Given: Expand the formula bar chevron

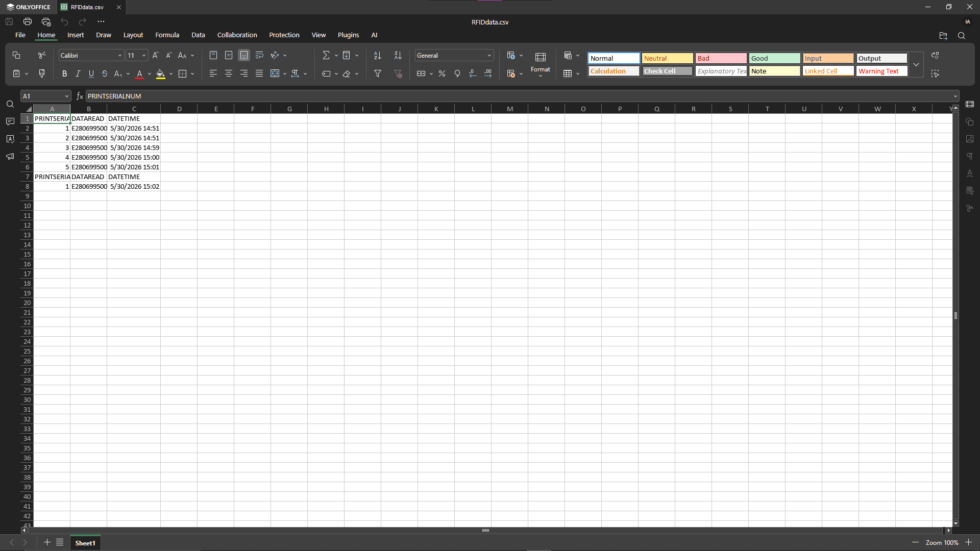Looking at the screenshot, I should coord(955,96).
